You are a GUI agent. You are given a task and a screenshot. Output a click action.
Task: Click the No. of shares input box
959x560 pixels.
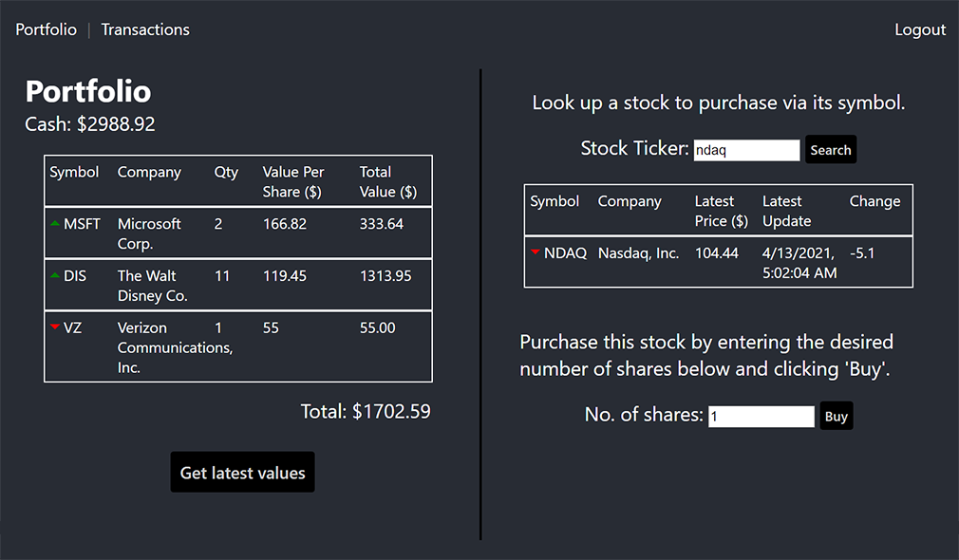[762, 417]
